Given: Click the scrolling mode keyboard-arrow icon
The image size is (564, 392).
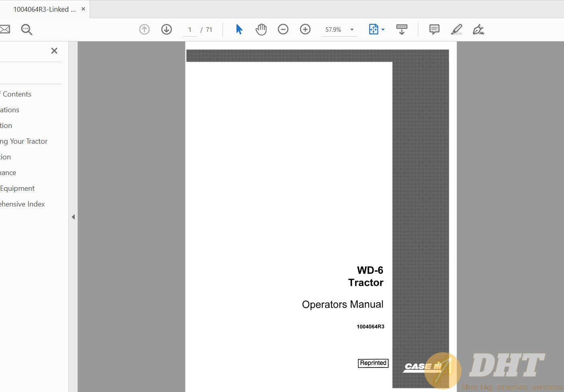Looking at the screenshot, I should point(402,29).
